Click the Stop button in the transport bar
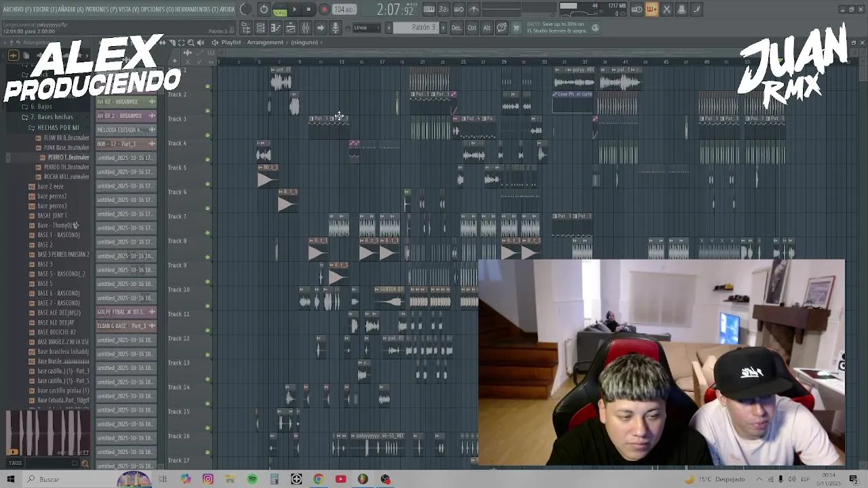The height and width of the screenshot is (488, 868). click(x=309, y=9)
